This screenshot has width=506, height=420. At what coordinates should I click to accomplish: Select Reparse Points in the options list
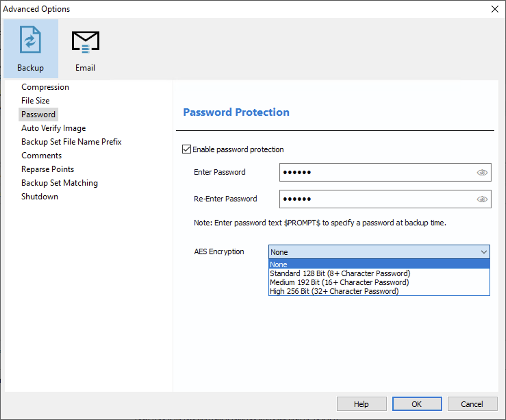pyautogui.click(x=48, y=169)
